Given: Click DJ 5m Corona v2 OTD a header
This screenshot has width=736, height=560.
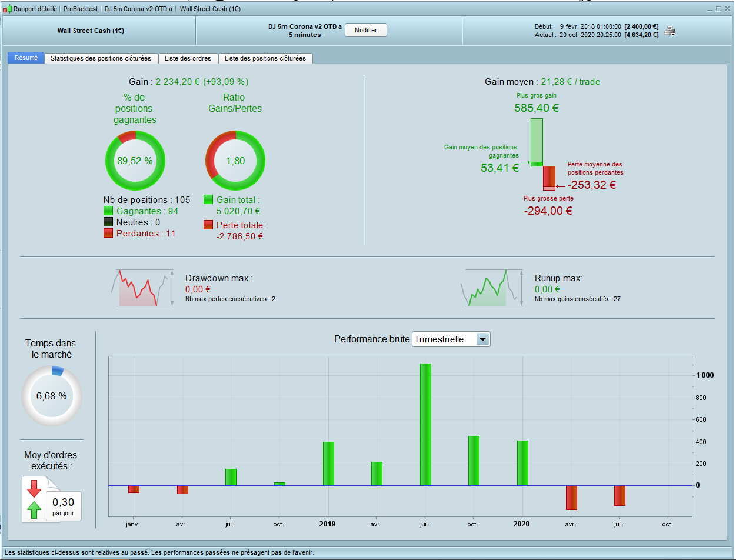Looking at the screenshot, I should (x=305, y=26).
